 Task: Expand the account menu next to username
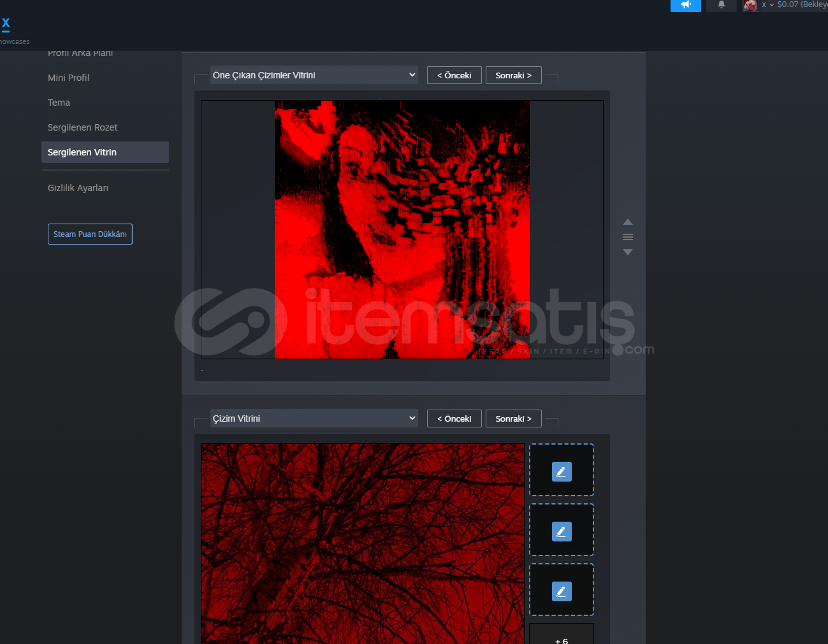(x=771, y=5)
